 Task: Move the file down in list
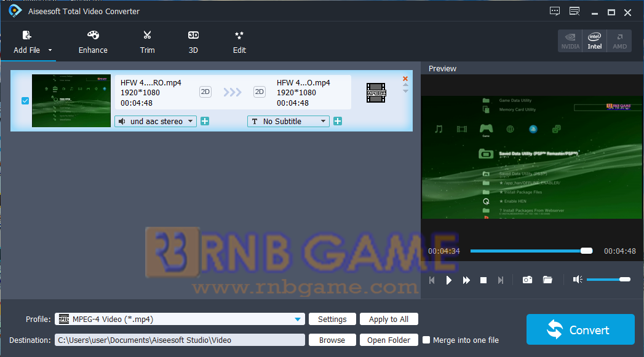coord(405,91)
